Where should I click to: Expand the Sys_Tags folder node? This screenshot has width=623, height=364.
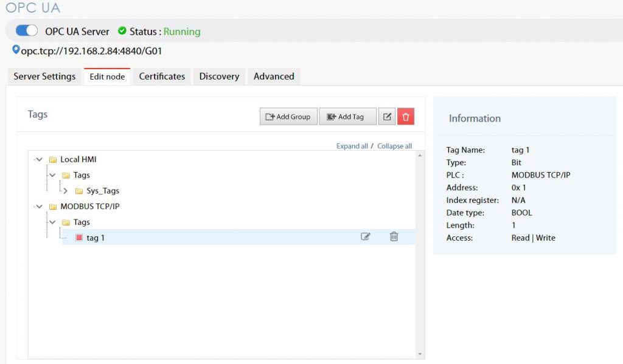[x=66, y=191]
